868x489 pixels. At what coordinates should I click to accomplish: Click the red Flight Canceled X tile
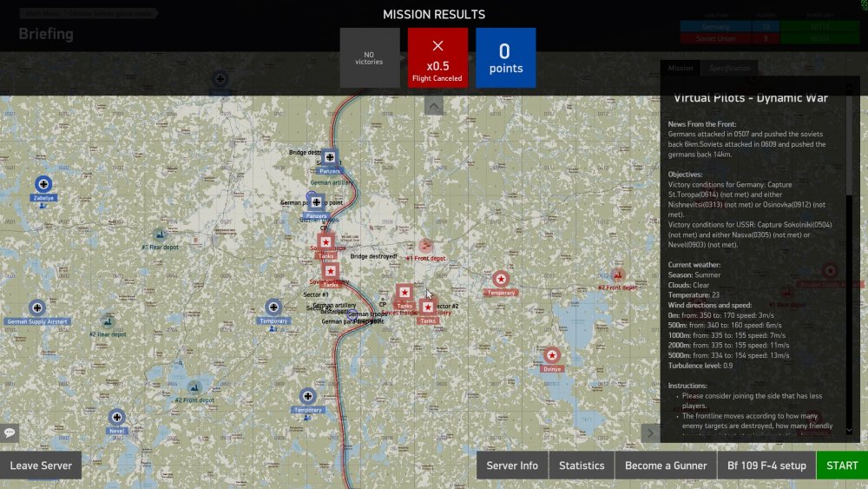(437, 57)
